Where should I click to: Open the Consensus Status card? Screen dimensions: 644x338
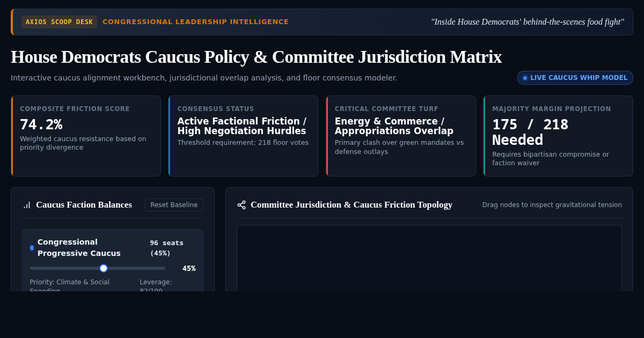(x=243, y=136)
